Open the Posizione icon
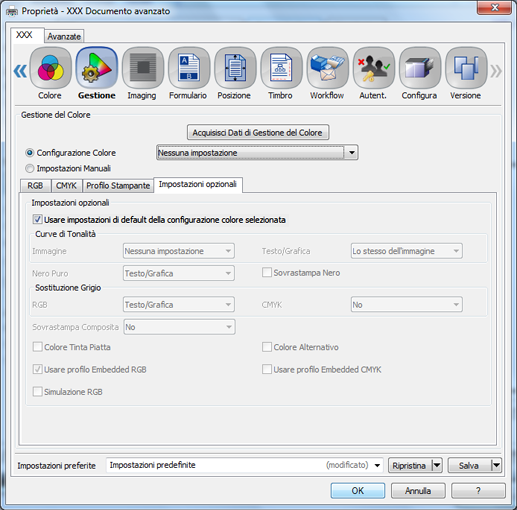Image resolution: width=517 pixels, height=510 pixels. pos(235,68)
